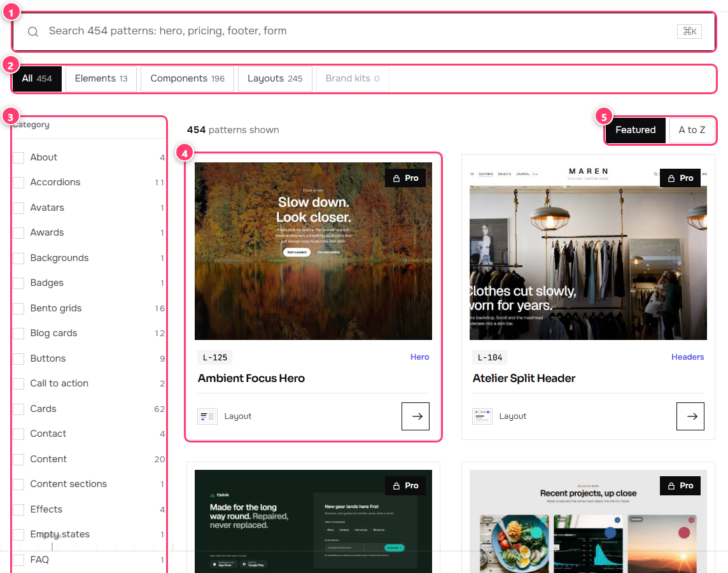Click the search magnifier icon
This screenshot has width=728, height=573.
click(33, 32)
